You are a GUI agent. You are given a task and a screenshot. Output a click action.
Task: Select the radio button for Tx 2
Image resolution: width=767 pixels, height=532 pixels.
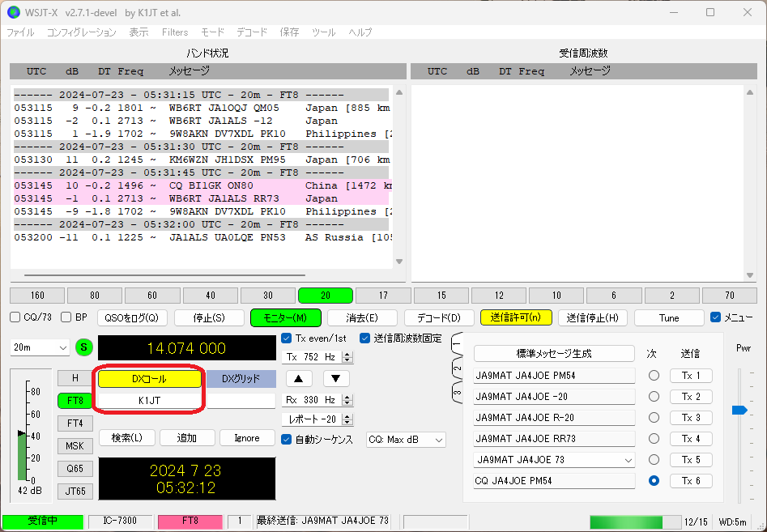(654, 397)
